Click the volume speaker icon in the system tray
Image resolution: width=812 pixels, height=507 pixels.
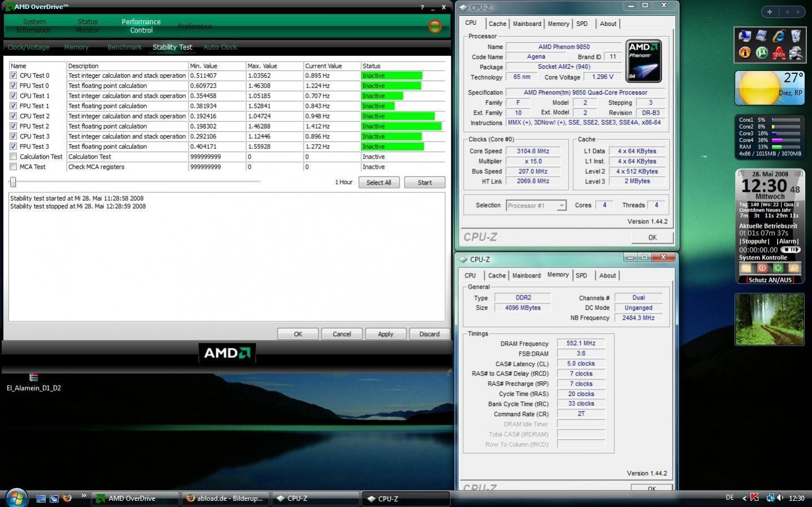[x=780, y=498]
